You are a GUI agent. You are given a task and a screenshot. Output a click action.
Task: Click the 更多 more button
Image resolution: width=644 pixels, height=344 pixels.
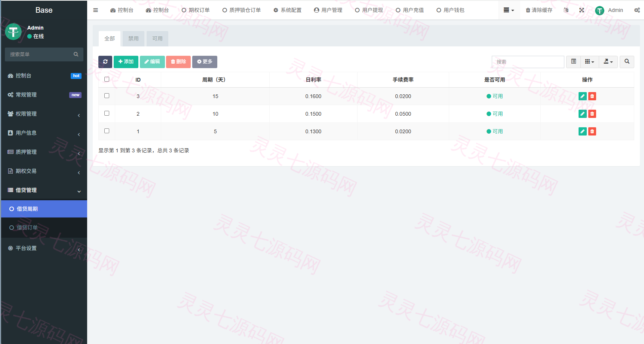point(205,62)
